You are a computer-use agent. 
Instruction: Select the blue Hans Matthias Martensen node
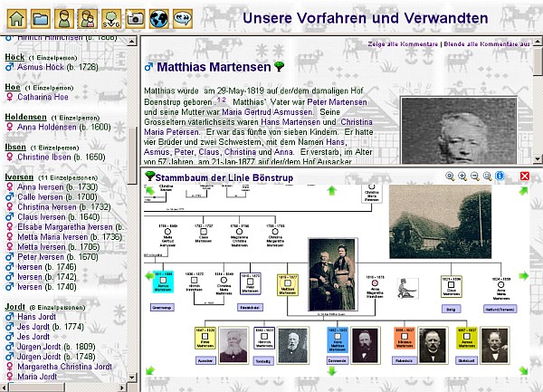tap(338, 339)
